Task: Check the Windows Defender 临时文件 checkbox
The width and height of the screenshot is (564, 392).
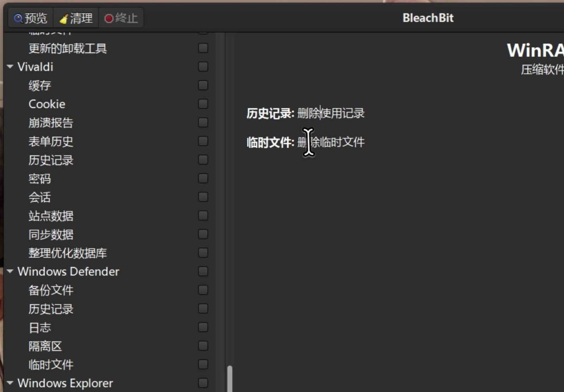Action: 203,364
